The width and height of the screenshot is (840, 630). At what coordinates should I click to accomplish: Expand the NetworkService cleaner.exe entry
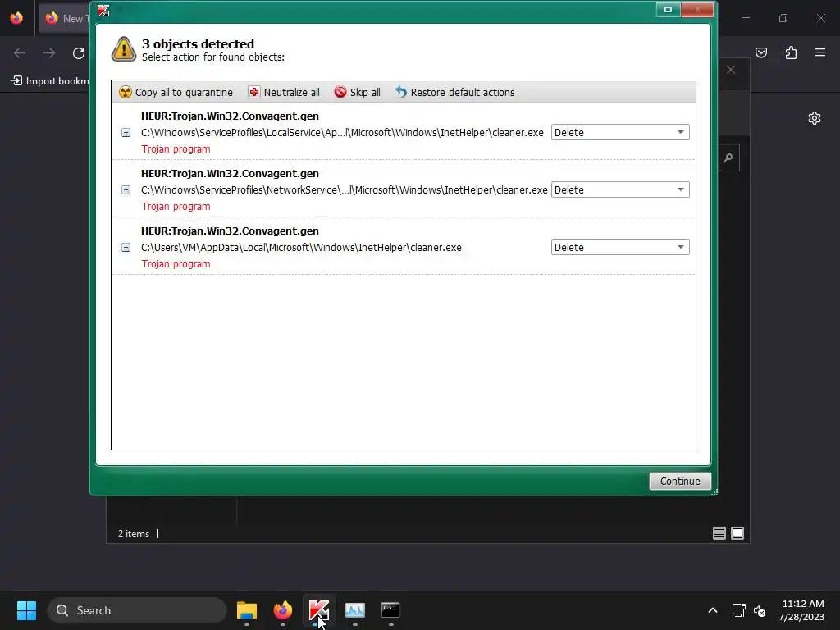tap(126, 189)
